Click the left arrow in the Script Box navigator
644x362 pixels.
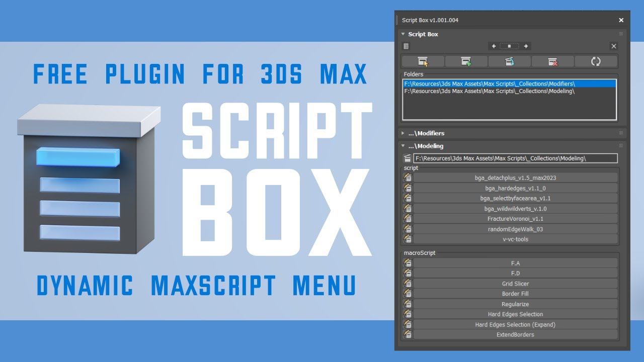tap(494, 46)
